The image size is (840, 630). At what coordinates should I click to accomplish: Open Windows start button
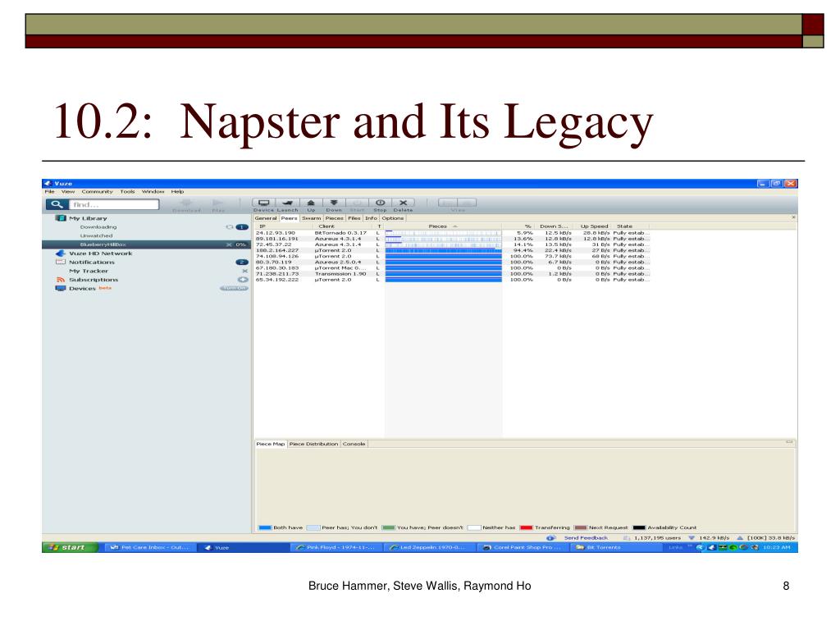click(71, 547)
